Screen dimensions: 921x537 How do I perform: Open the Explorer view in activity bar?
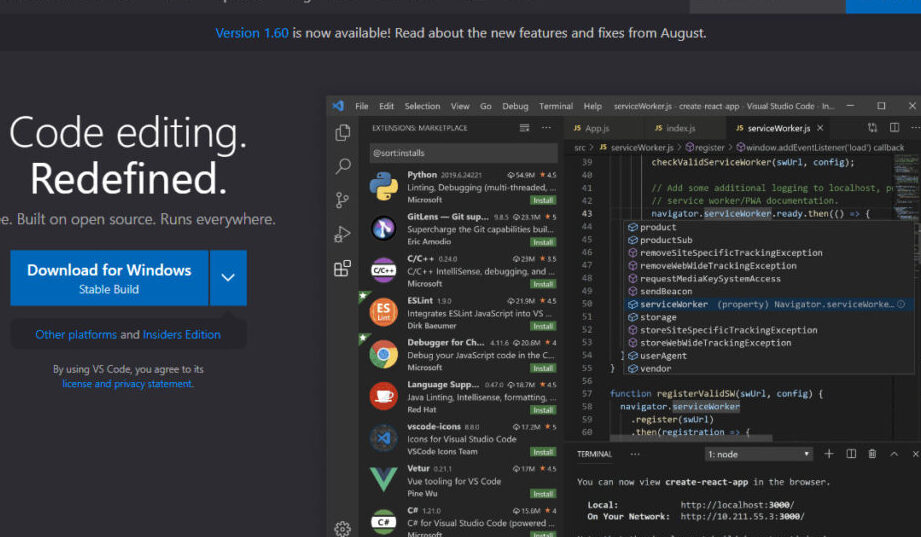(343, 133)
